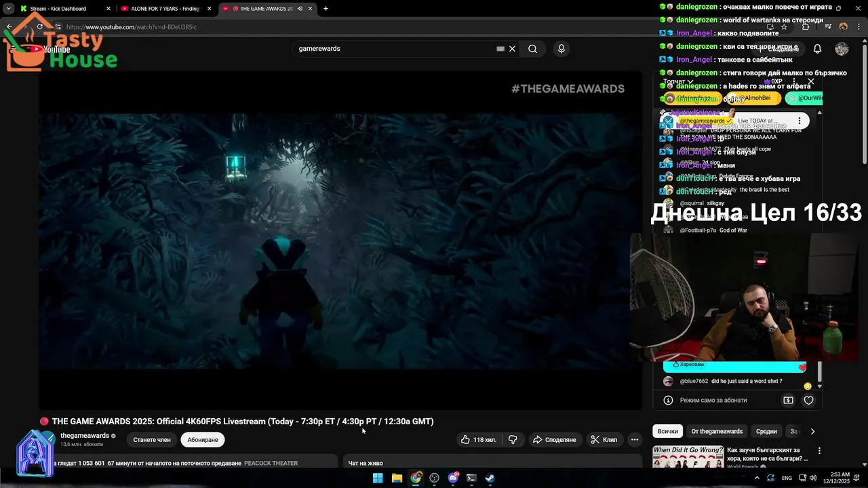Open File Explorer from the taskbar
The width and height of the screenshot is (868, 488).
(397, 478)
